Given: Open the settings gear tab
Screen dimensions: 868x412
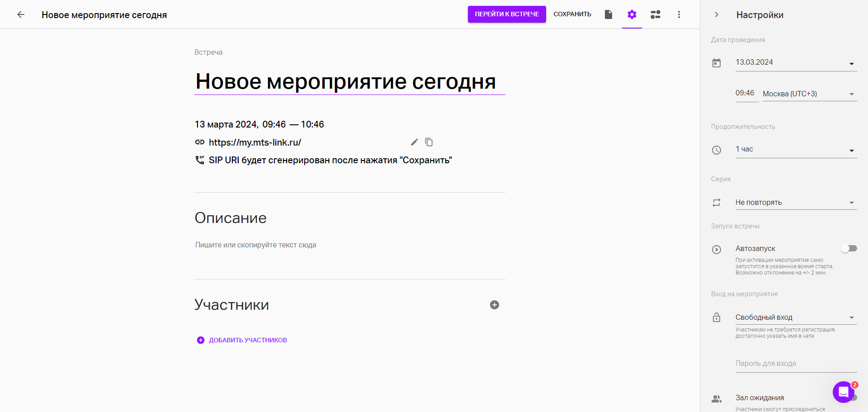Looking at the screenshot, I should [632, 14].
